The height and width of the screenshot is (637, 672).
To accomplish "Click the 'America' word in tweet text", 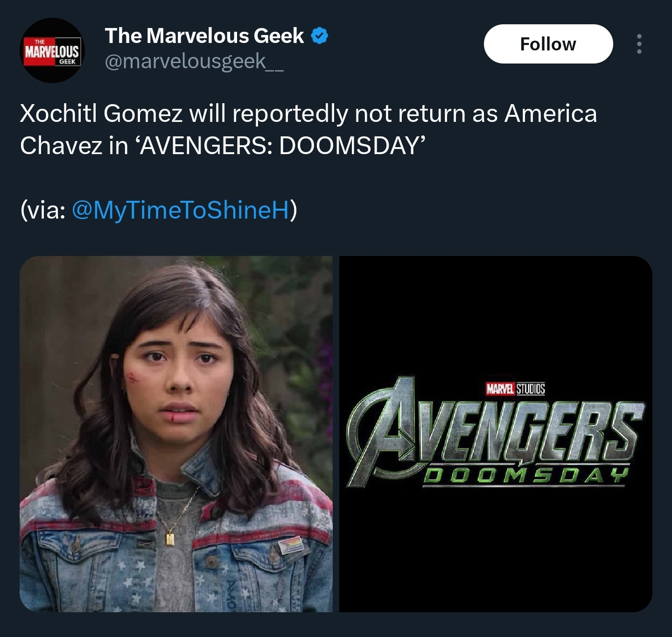I will tap(551, 113).
